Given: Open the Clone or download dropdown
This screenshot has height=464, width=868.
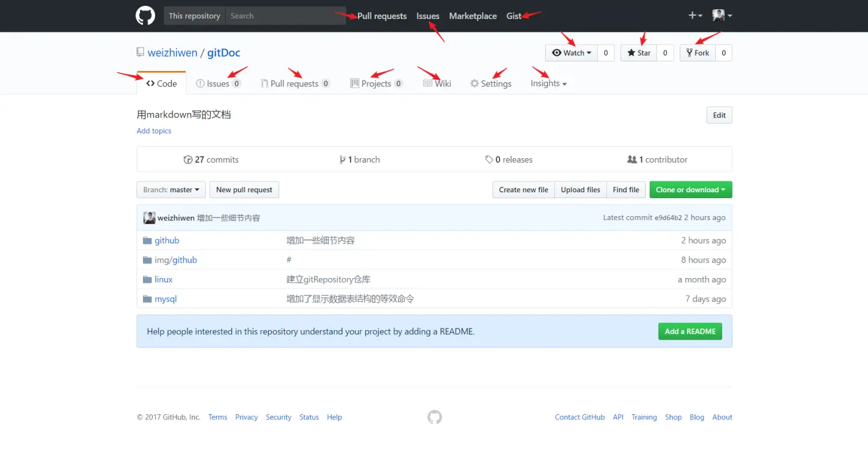Looking at the screenshot, I should coord(691,189).
